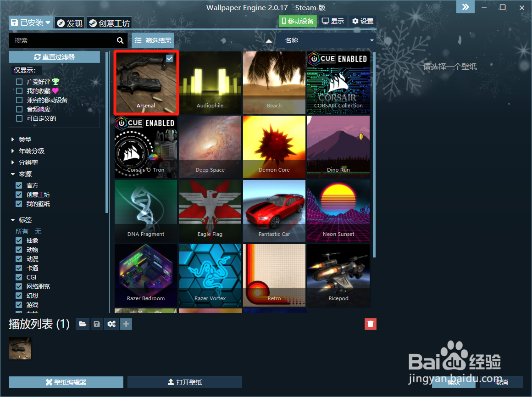Add wallpaper with plus icon
This screenshot has width=532, height=397.
126,324
